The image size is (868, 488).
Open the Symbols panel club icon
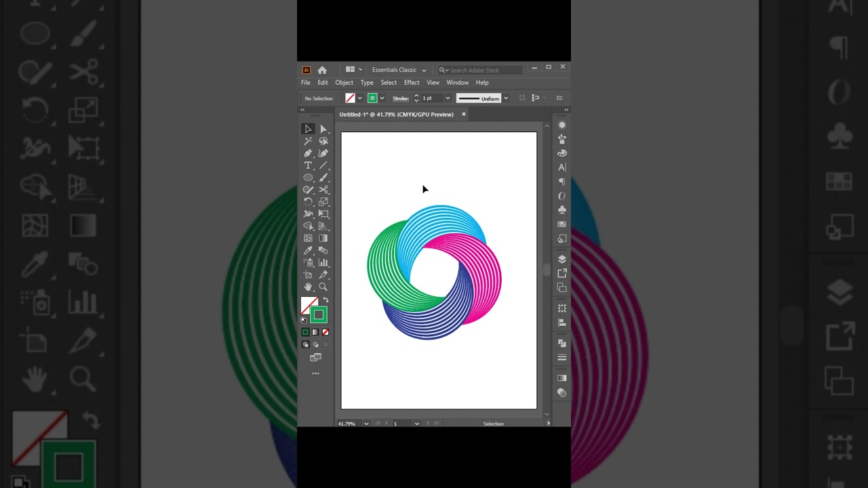tap(561, 210)
